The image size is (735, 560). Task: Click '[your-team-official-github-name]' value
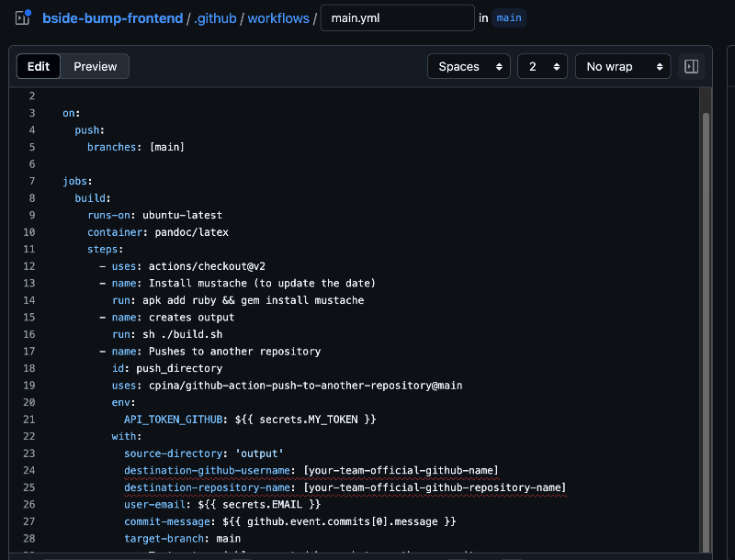pos(401,471)
